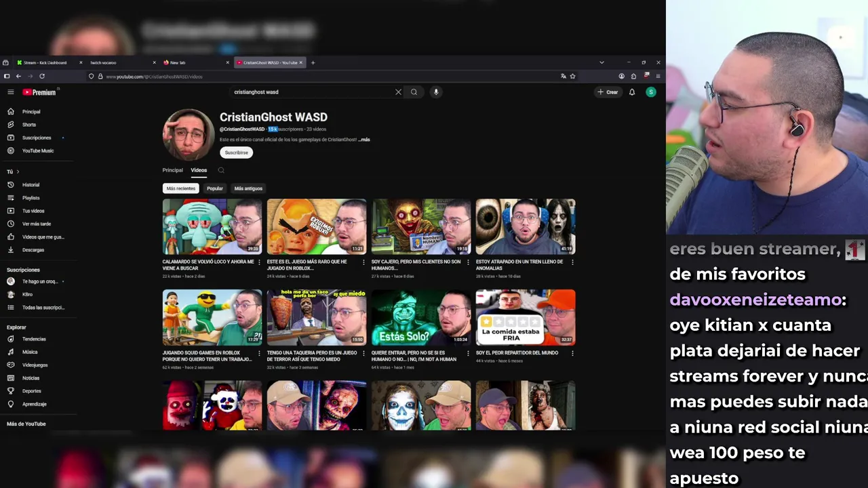This screenshot has width=868, height=488.
Task: Filter videos by Más antiguos chip
Action: pos(248,188)
